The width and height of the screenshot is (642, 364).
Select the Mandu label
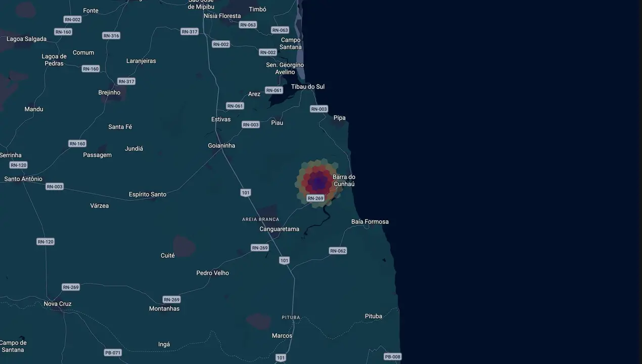coord(34,109)
